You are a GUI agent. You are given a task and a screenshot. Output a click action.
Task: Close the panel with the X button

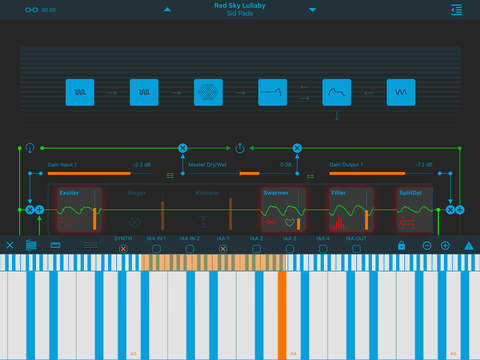click(x=10, y=246)
